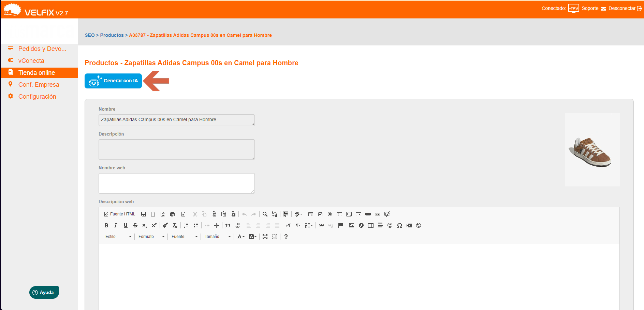The height and width of the screenshot is (310, 644).
Task: Open the Templates icon in editor toolbar
Action: 183,214
